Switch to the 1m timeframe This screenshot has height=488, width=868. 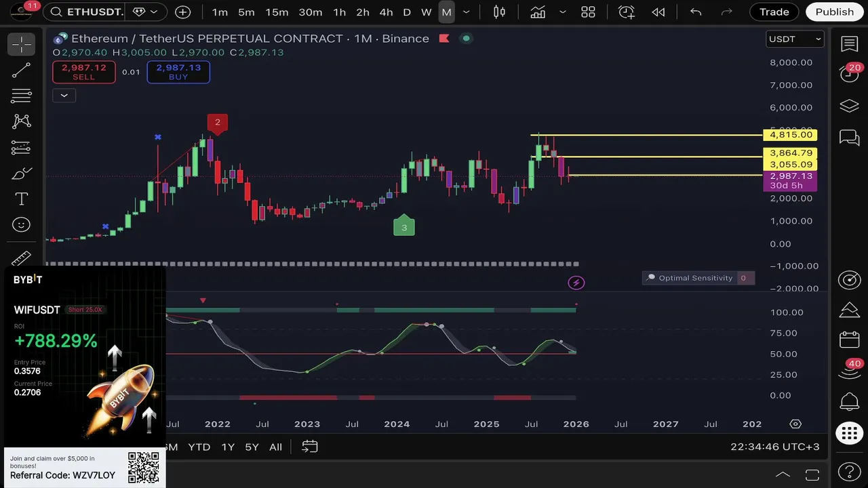coord(220,12)
